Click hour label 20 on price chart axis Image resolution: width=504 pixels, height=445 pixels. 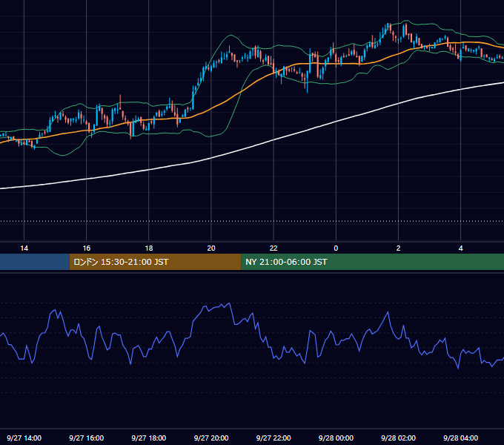point(211,248)
